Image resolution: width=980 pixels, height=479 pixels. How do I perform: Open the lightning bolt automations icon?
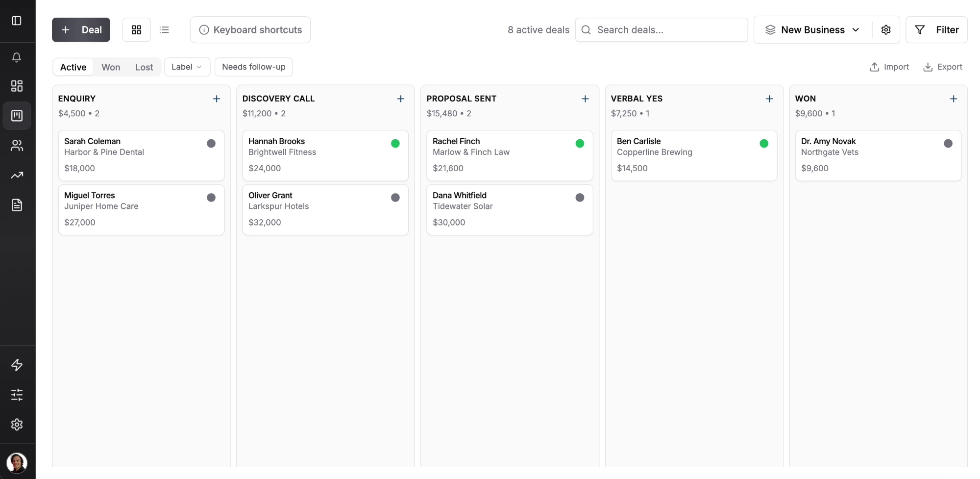[17, 365]
